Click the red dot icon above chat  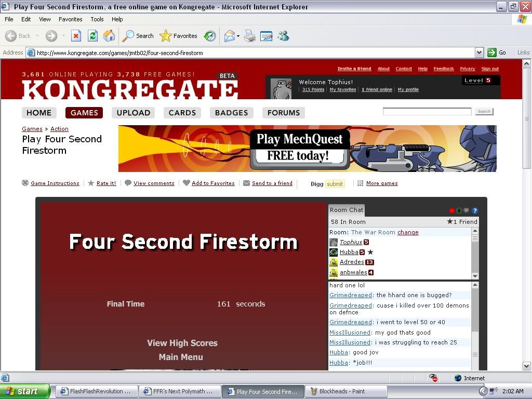(452, 211)
